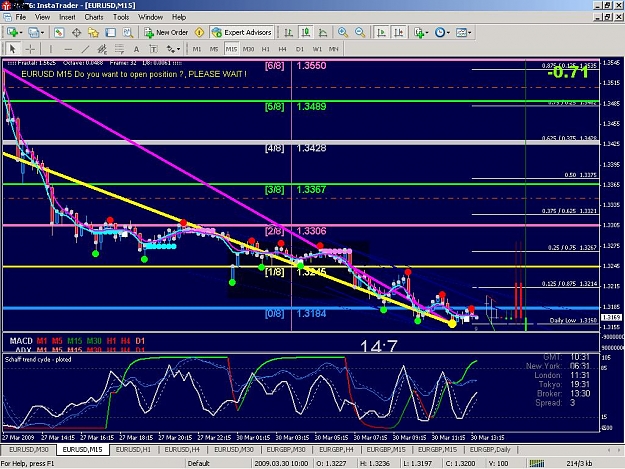Open the Periods clock icon

pyautogui.click(x=440, y=33)
